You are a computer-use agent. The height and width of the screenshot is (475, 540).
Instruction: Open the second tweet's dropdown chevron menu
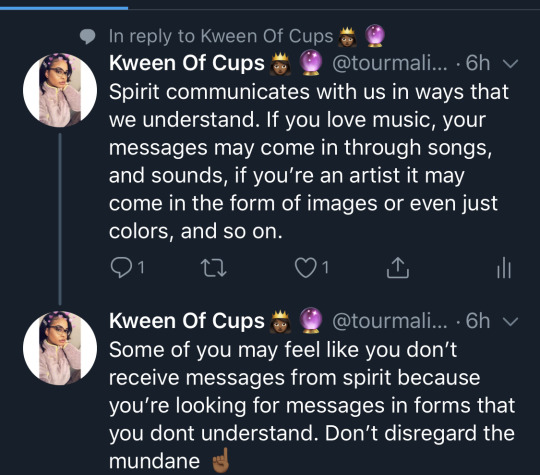click(x=510, y=322)
